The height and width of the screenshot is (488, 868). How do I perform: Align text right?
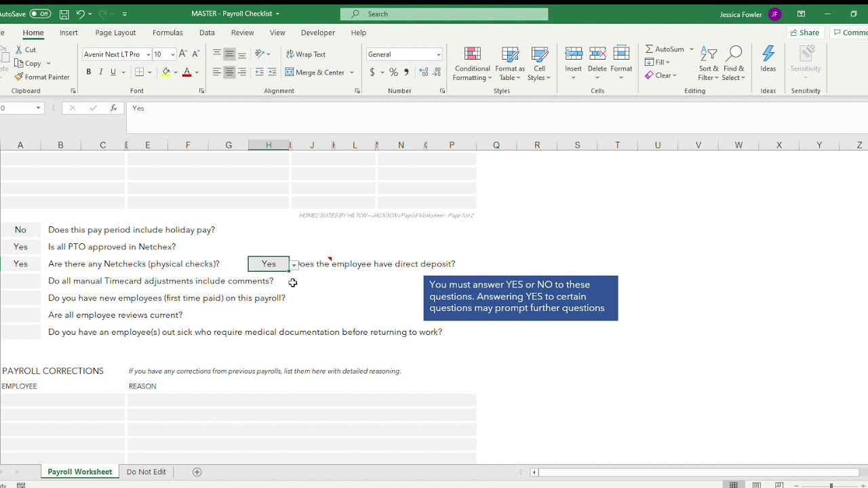coord(242,72)
